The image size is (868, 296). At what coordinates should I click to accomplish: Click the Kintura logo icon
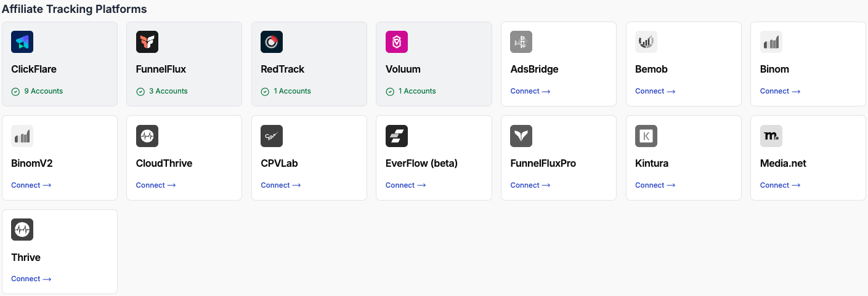coord(646,136)
